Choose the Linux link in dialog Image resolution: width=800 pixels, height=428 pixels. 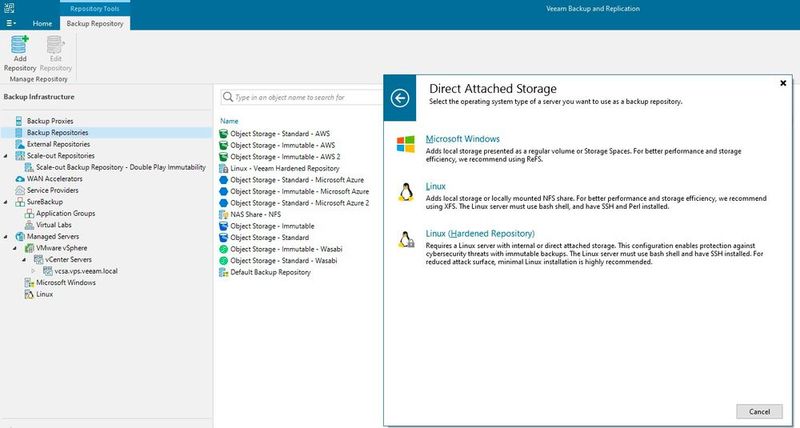coord(435,186)
